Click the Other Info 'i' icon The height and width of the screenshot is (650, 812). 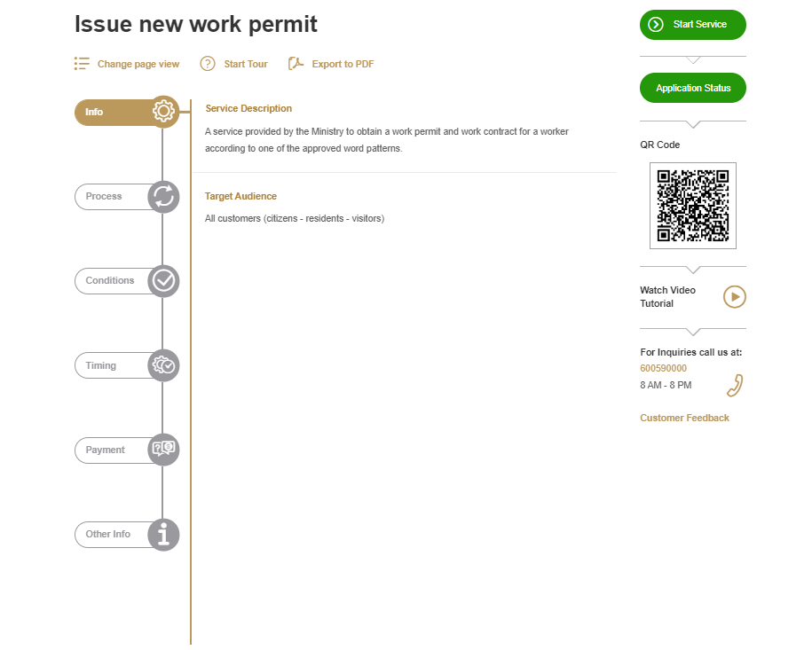(x=163, y=535)
